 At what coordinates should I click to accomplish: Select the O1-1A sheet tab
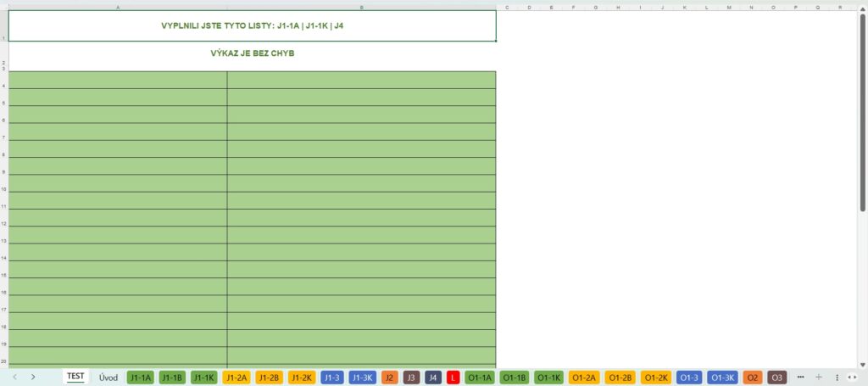480,377
